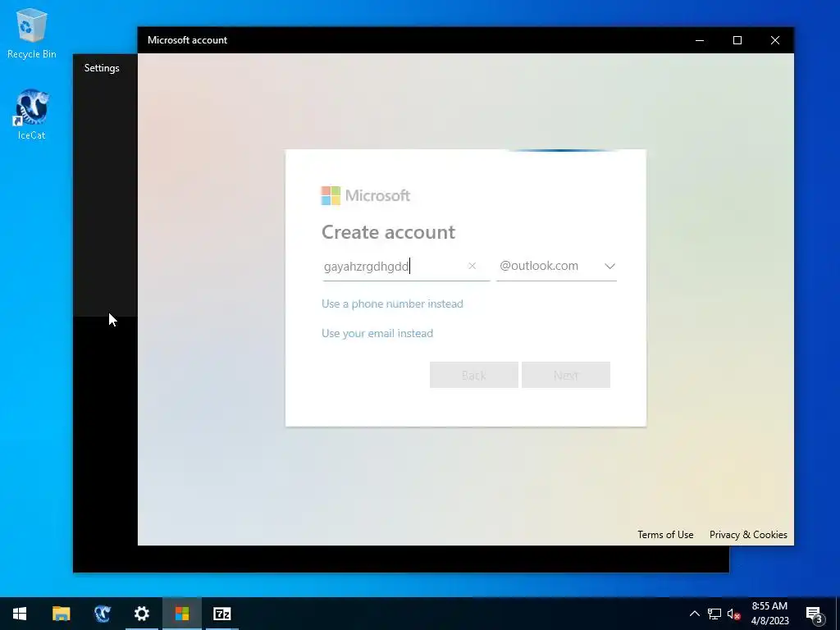Click the Microsoft logo in the dialog
840x630 pixels.
click(366, 195)
